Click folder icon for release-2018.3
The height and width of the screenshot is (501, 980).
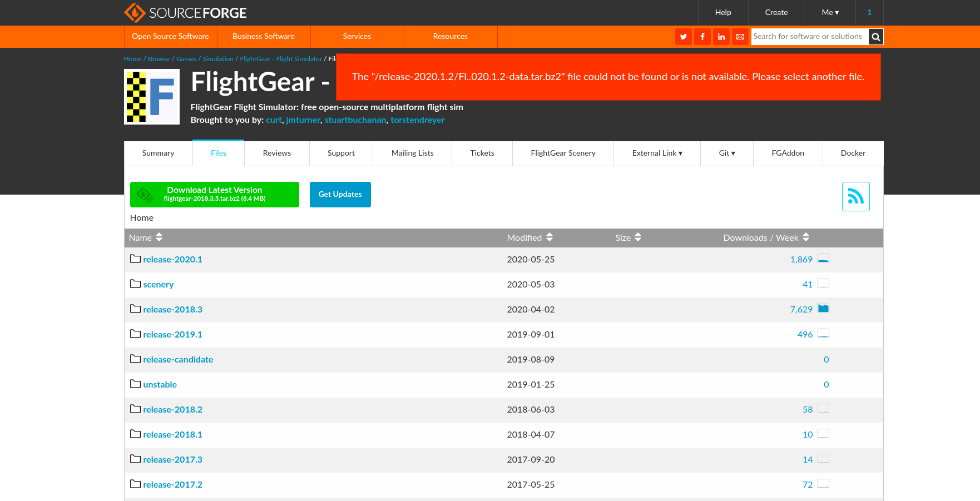click(x=135, y=309)
